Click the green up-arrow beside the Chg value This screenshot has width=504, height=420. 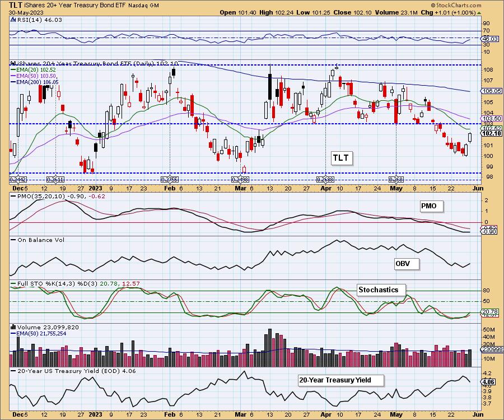(x=479, y=13)
